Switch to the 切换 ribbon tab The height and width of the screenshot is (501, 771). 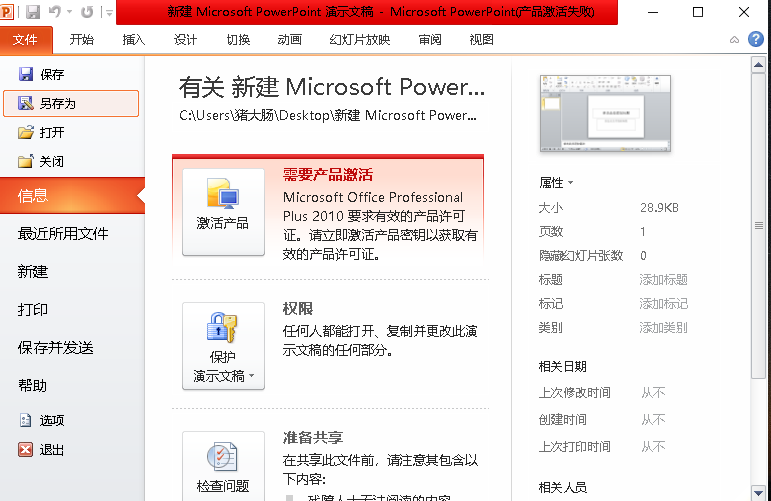point(238,40)
